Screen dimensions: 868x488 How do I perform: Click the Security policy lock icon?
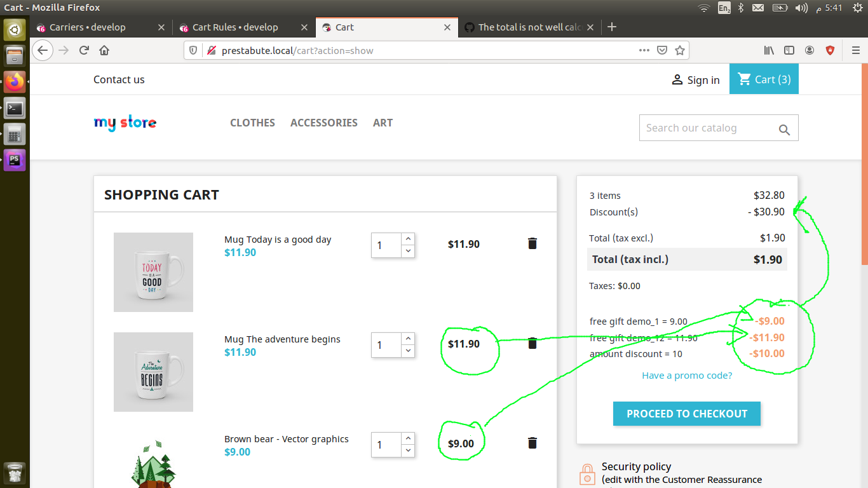click(587, 473)
